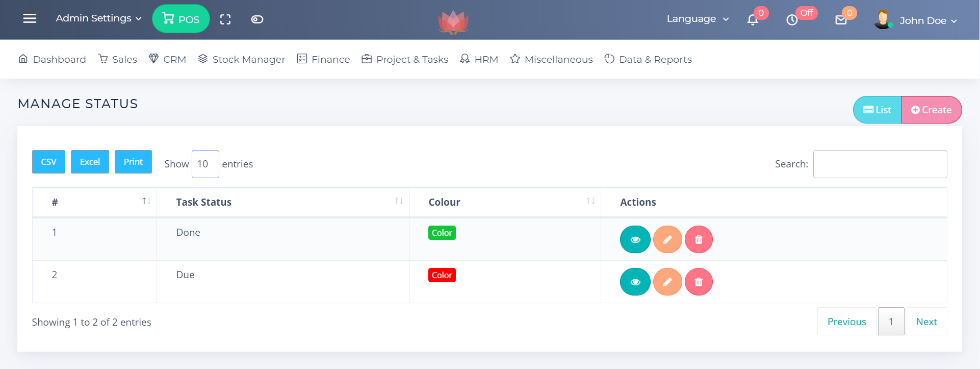Edit the Done status with pencil icon
The image size is (980, 369).
(x=667, y=239)
